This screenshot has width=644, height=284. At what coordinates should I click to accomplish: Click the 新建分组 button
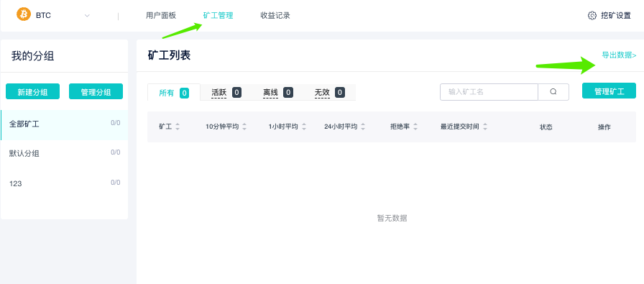pos(32,91)
